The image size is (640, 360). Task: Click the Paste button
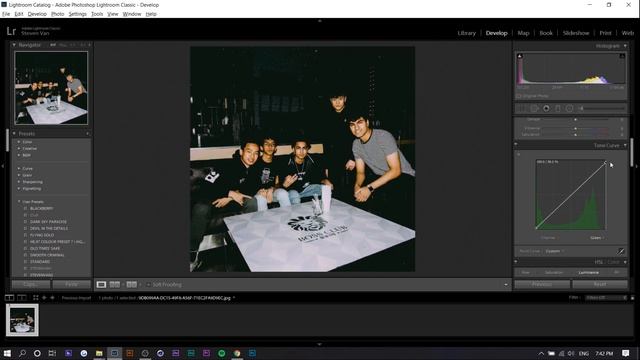(71, 284)
